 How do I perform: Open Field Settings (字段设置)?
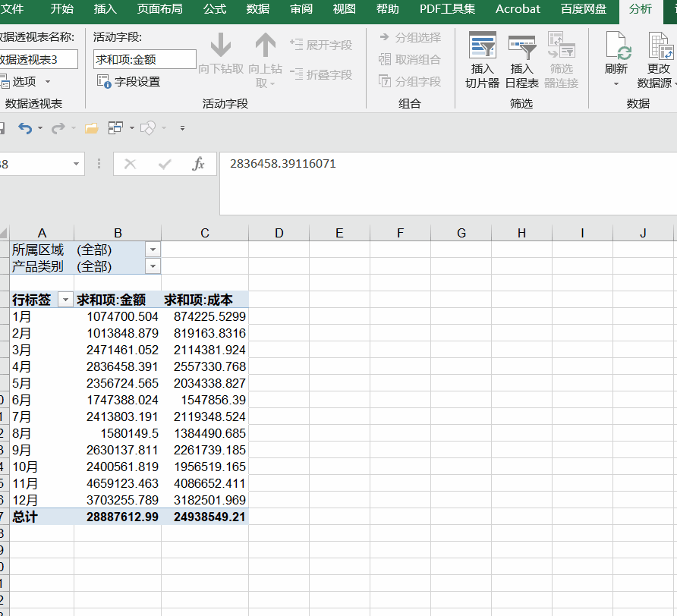pos(129,81)
